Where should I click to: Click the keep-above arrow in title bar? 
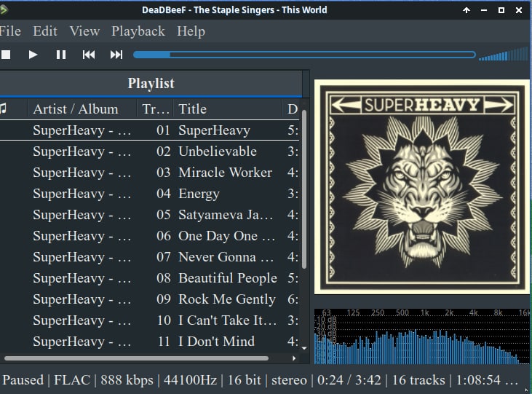click(467, 10)
